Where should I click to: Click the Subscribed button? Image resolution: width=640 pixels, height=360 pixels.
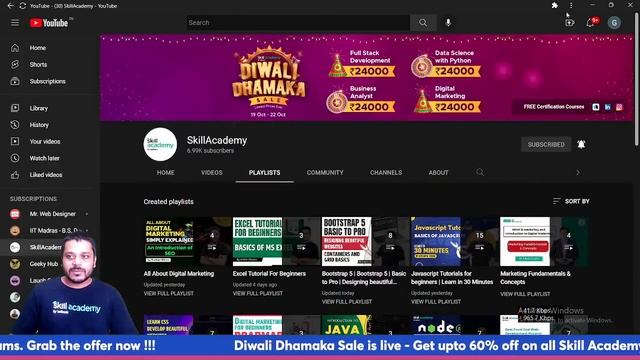pos(546,144)
